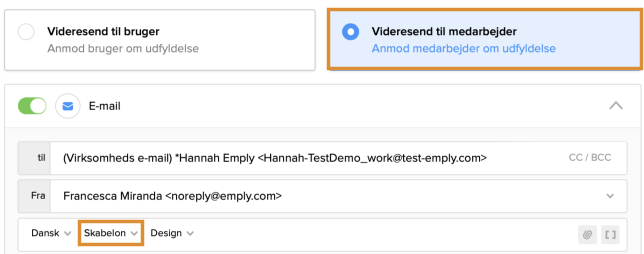Open the Design dropdown
The image size is (644, 254).
tap(172, 233)
